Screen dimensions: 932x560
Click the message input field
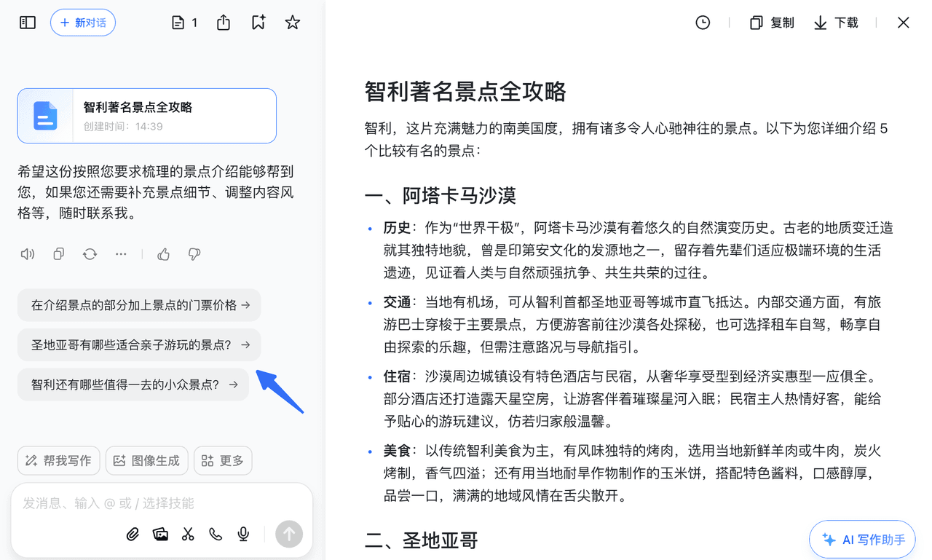coord(146,503)
